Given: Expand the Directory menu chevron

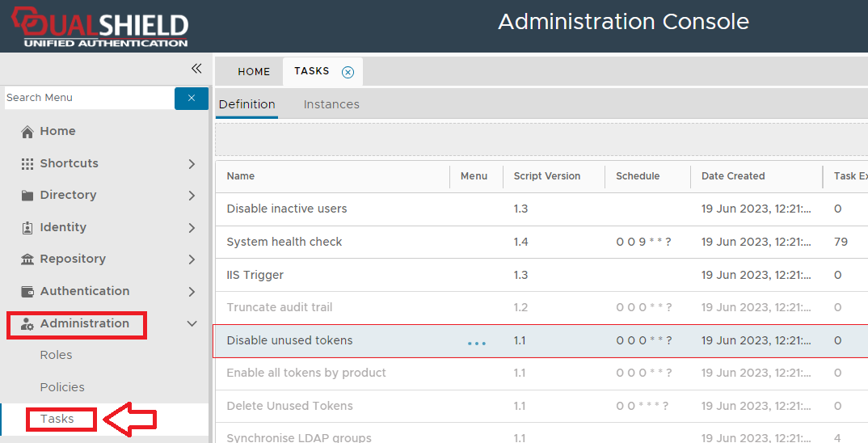Looking at the screenshot, I should coord(192,196).
